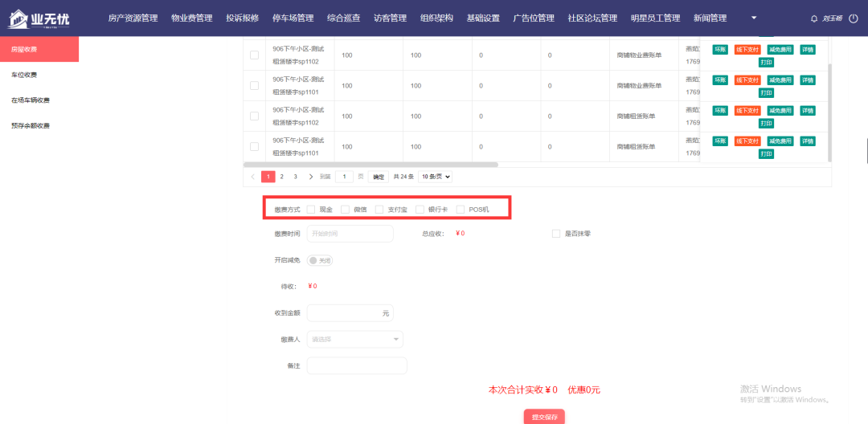Screen dimensions: 868x424
Task: Click the 备注 input field
Action: (x=357, y=365)
